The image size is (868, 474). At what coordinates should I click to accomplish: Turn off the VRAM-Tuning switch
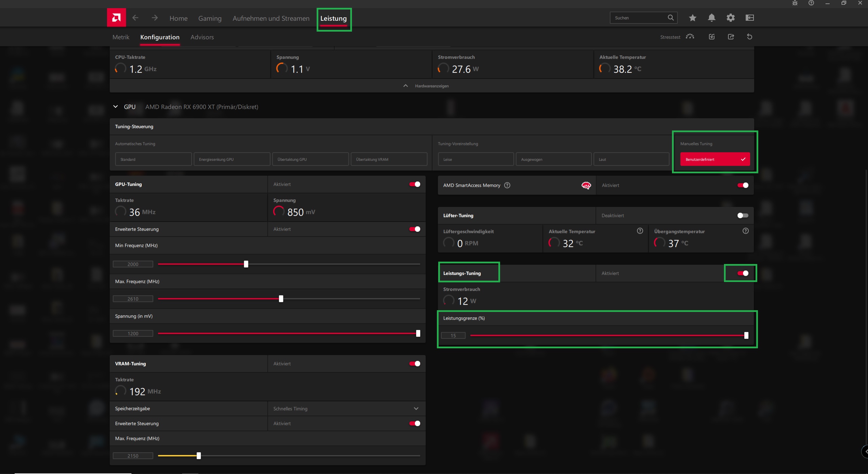pos(414,364)
